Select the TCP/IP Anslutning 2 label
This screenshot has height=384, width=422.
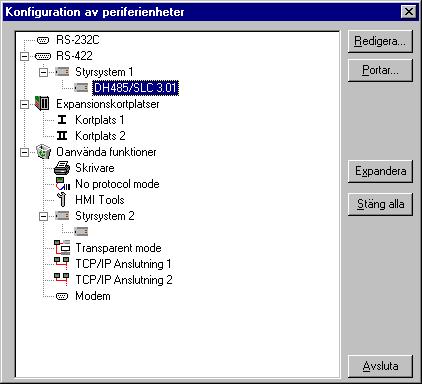(124, 280)
